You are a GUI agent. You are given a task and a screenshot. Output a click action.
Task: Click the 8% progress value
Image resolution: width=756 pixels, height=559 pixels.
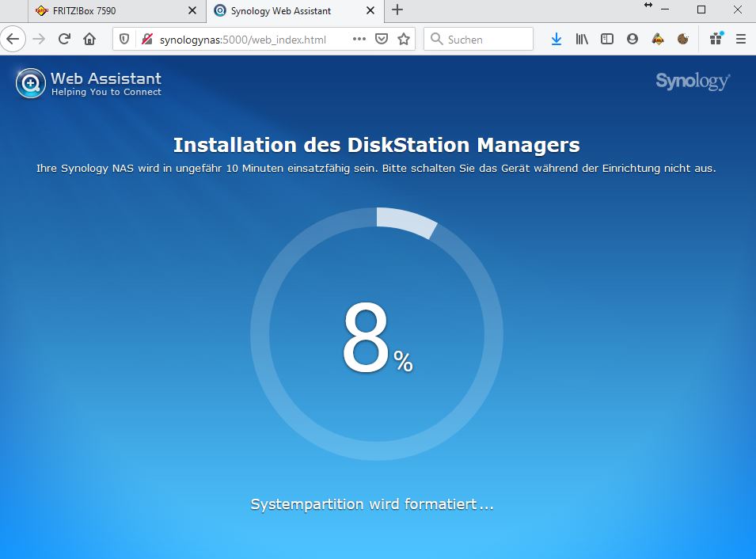377,337
